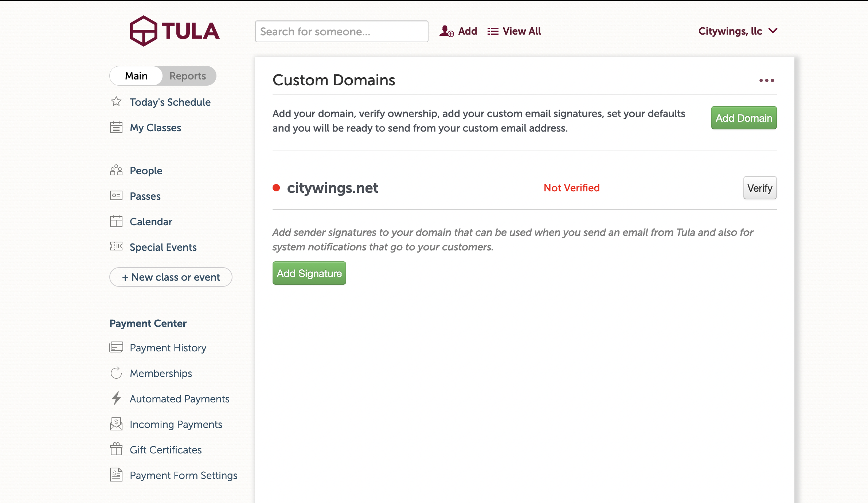This screenshot has width=868, height=503.
Task: Click the Add Domain button
Action: coord(744,118)
